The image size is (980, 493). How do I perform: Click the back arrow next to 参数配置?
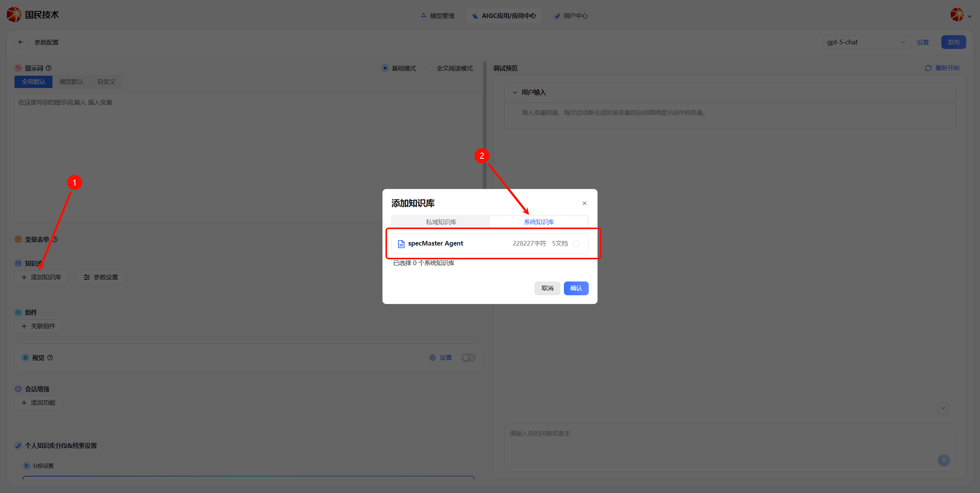21,42
